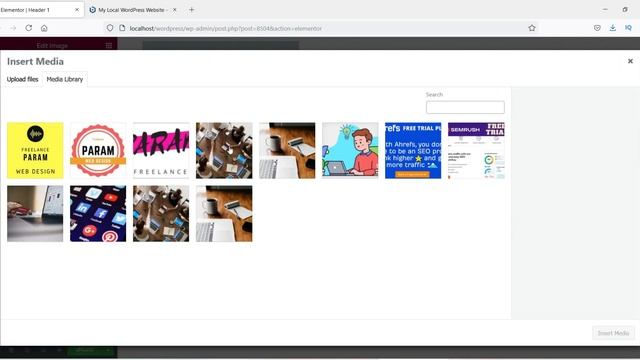Switch to the Elementor Header 1 browser tab
The image size is (640, 360).
(x=40, y=10)
